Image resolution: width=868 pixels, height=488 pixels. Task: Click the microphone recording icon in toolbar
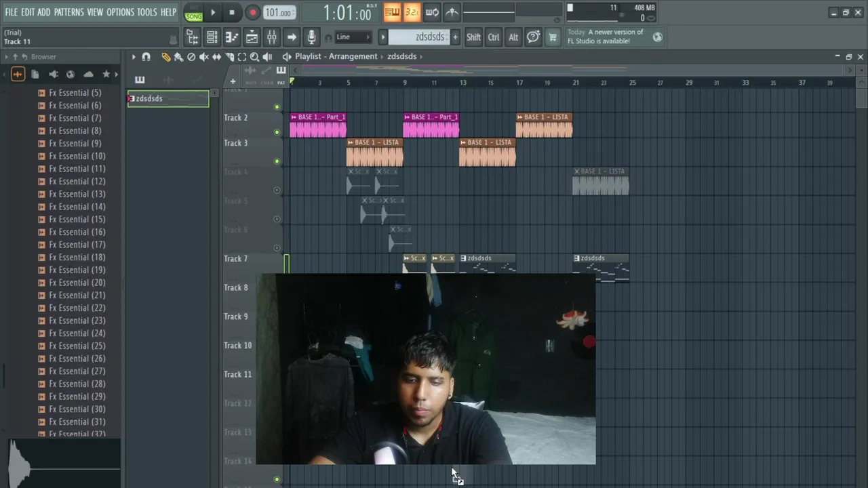311,37
